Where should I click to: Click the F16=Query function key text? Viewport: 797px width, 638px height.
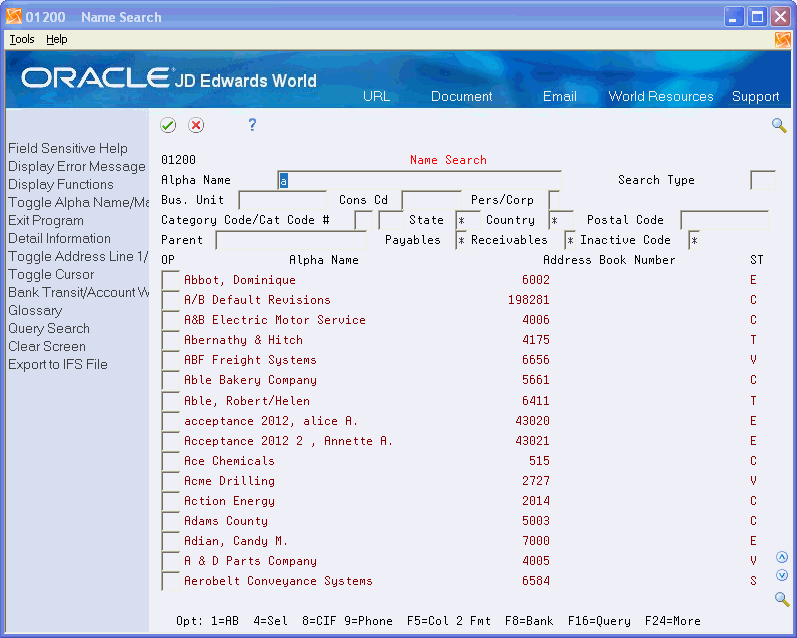[x=599, y=621]
